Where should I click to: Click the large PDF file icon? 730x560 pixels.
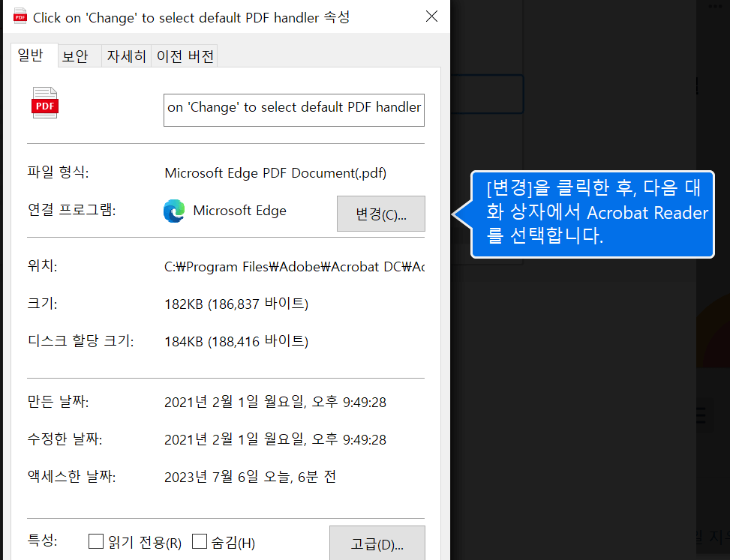(45, 103)
